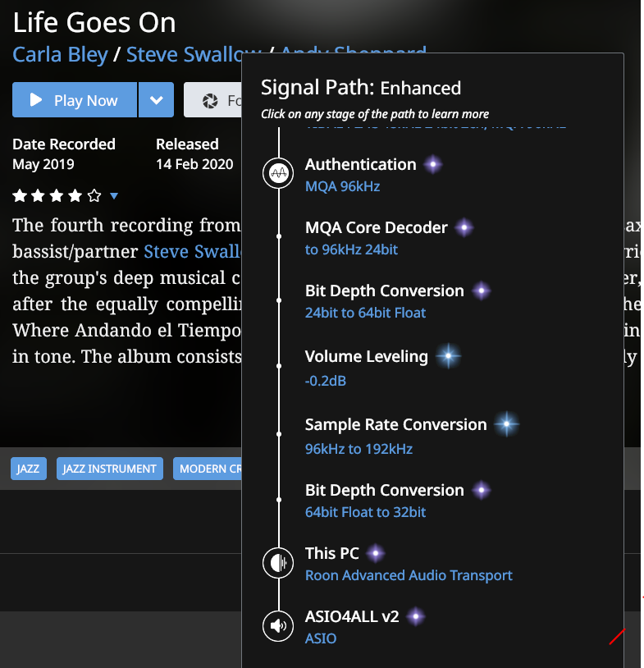The width and height of the screenshot is (644, 668).
Task: Open artist Carla Bley link
Action: [60, 54]
